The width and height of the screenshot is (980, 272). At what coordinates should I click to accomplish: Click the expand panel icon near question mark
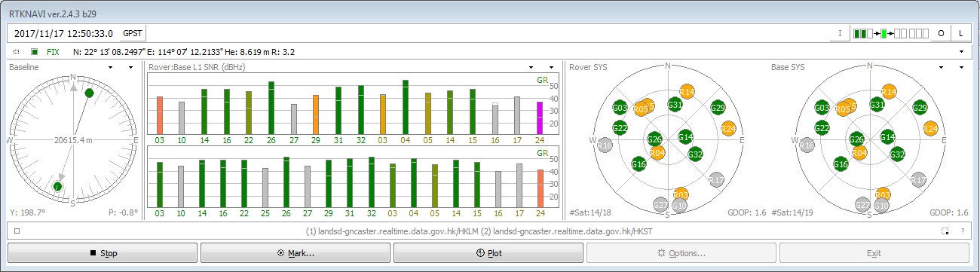pos(945,231)
